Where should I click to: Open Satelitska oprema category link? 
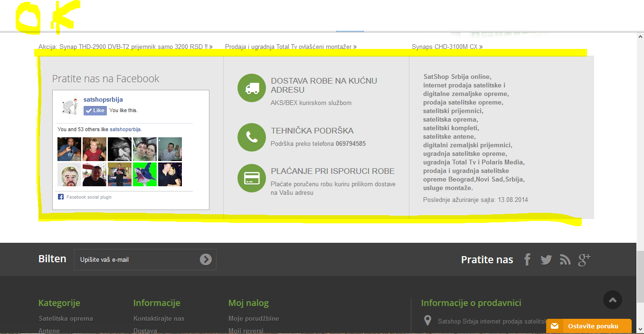click(66, 318)
